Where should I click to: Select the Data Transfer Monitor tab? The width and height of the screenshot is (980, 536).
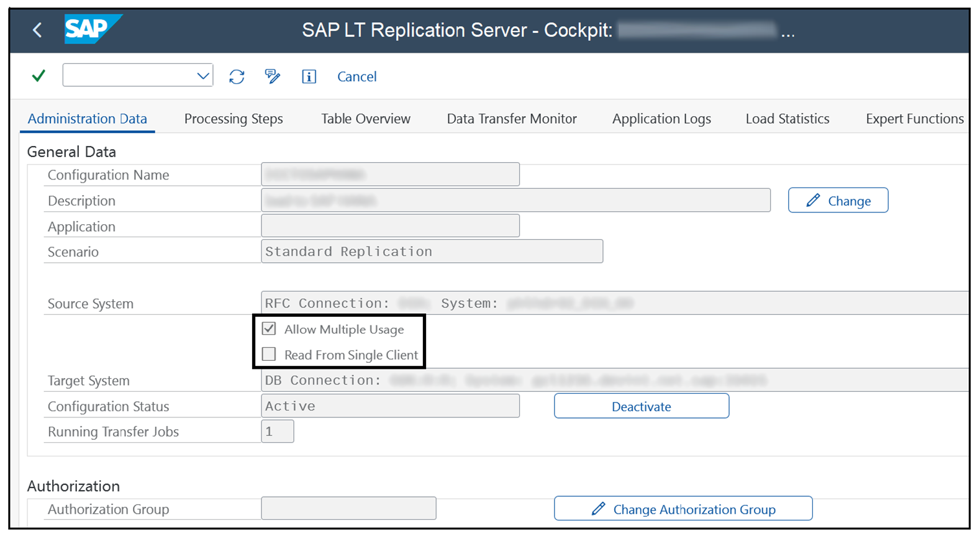[x=512, y=119]
